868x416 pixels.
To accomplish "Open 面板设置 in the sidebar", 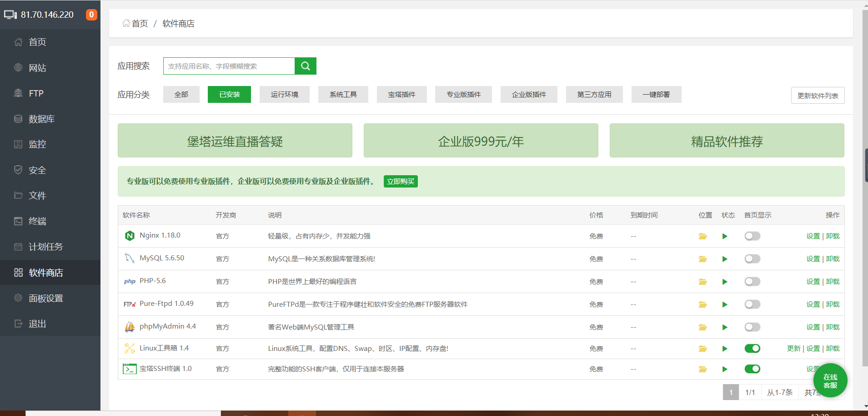I will tap(50, 298).
